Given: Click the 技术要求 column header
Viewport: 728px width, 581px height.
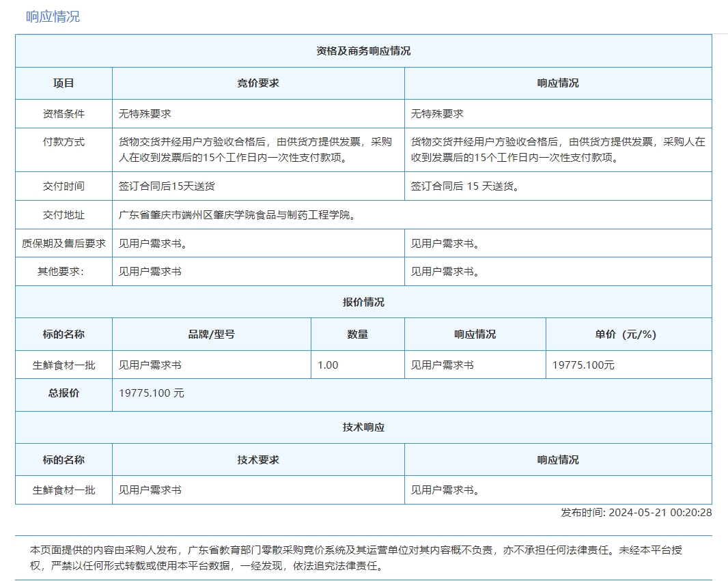Looking at the screenshot, I should point(258,460).
